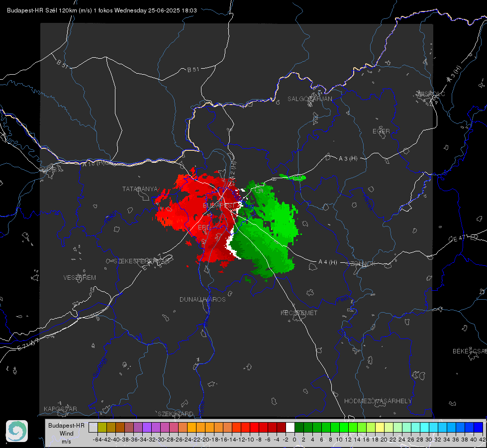This screenshot has width=487, height=448.
Task: Click the EGER city label
Action: 381,131
